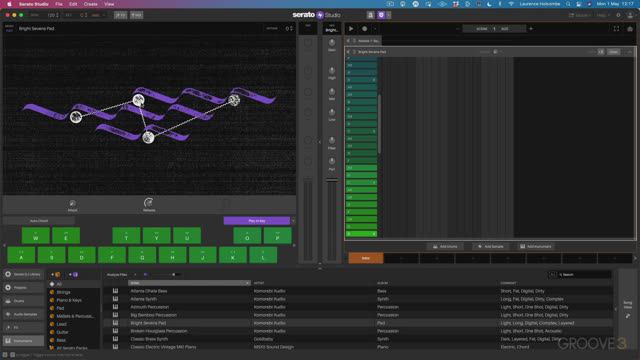Open the Instruments tab in library sidebar

pyautogui.click(x=23, y=341)
